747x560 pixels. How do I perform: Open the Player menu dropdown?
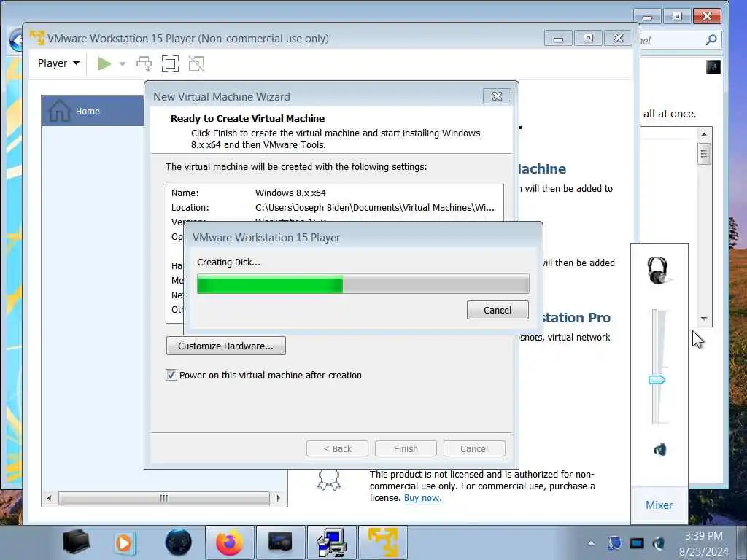click(x=58, y=63)
